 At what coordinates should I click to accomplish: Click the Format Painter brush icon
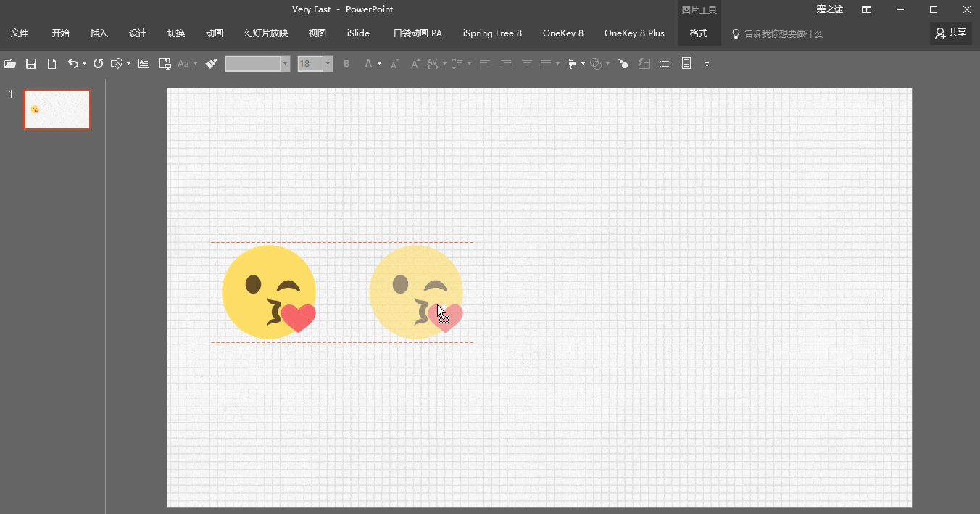coord(211,64)
